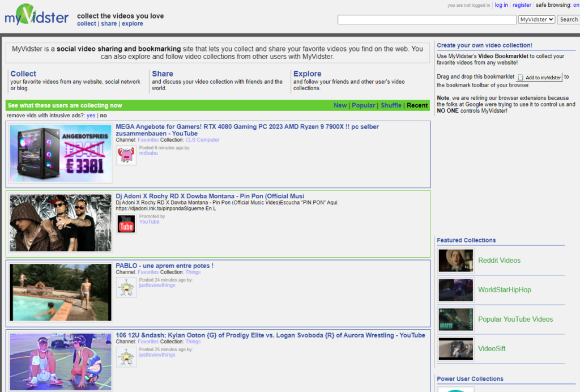This screenshot has width=580, height=392.
Task: Open the WorldStarHipHop collection link
Action: pos(505,290)
